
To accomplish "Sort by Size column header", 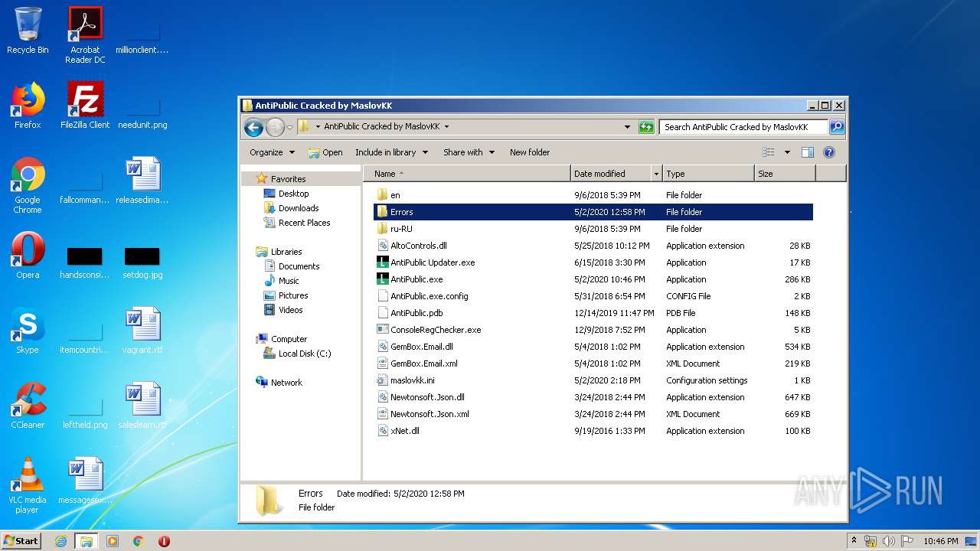I will tap(784, 174).
